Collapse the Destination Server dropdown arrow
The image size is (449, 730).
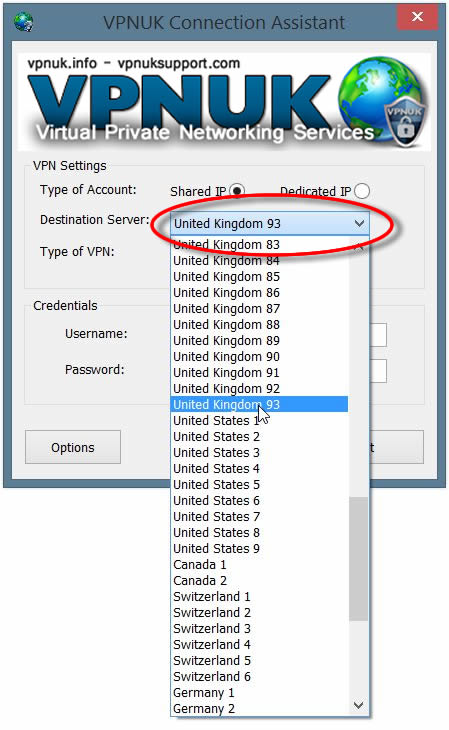point(359,223)
